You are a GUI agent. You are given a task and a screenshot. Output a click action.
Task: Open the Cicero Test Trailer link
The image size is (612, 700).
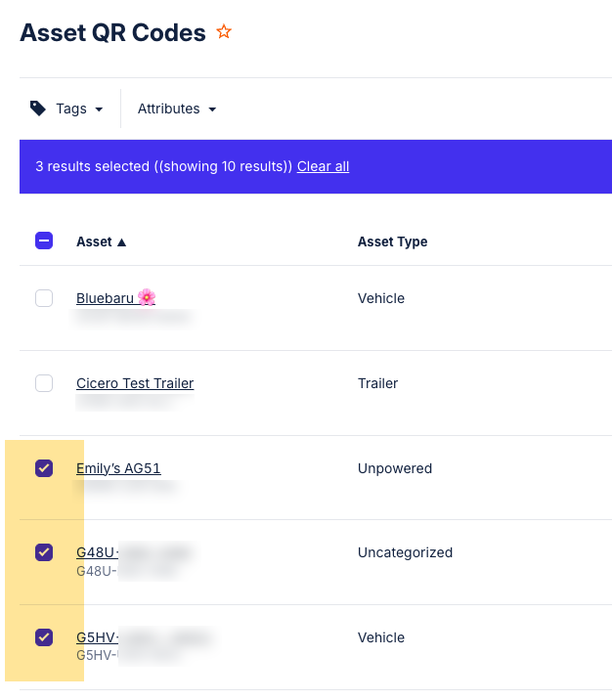[135, 383]
